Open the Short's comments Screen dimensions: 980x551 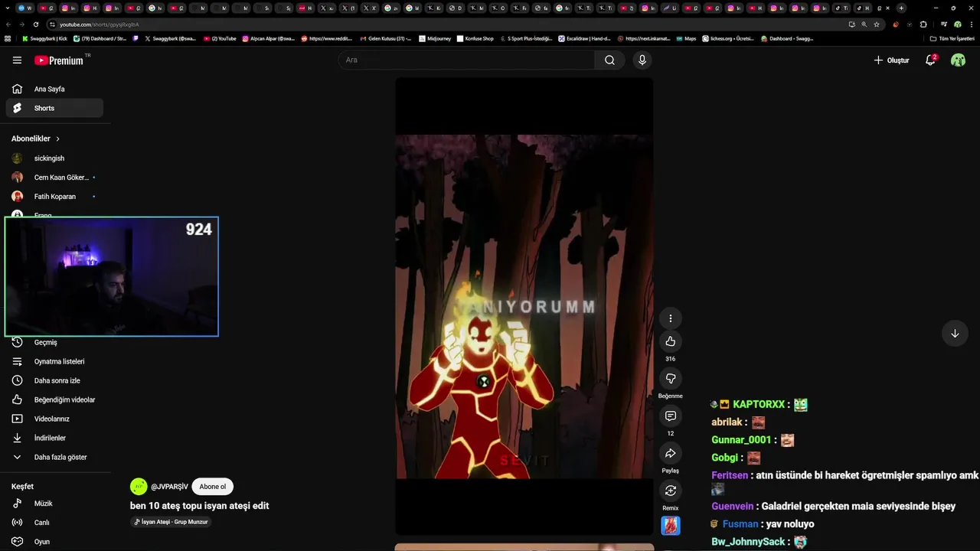click(671, 416)
